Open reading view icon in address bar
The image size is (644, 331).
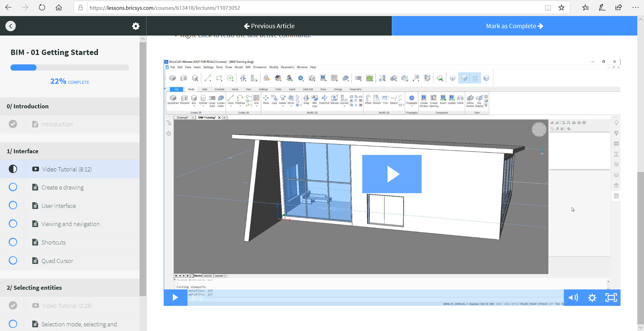pyautogui.click(x=548, y=8)
